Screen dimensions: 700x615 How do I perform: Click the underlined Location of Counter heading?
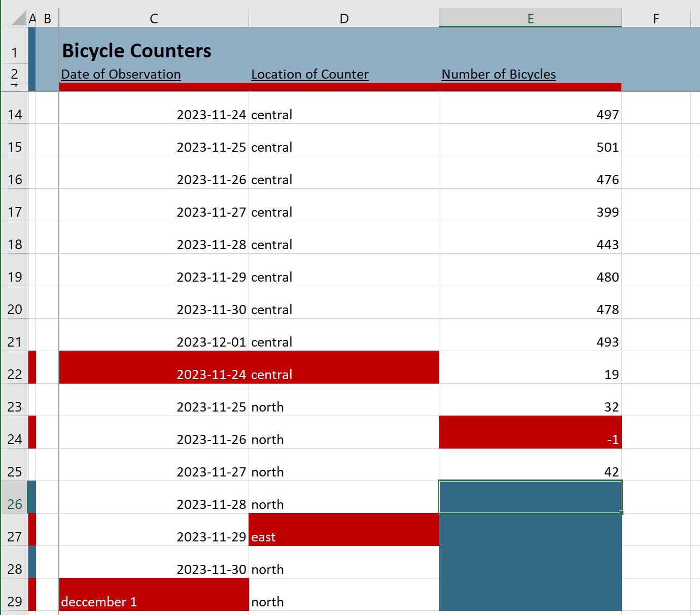[310, 74]
